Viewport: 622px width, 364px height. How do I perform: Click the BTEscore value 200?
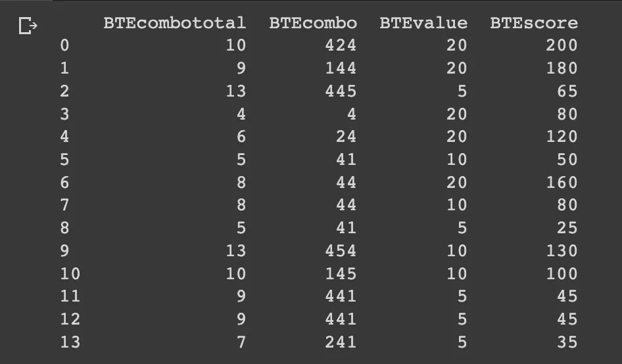[562, 45]
